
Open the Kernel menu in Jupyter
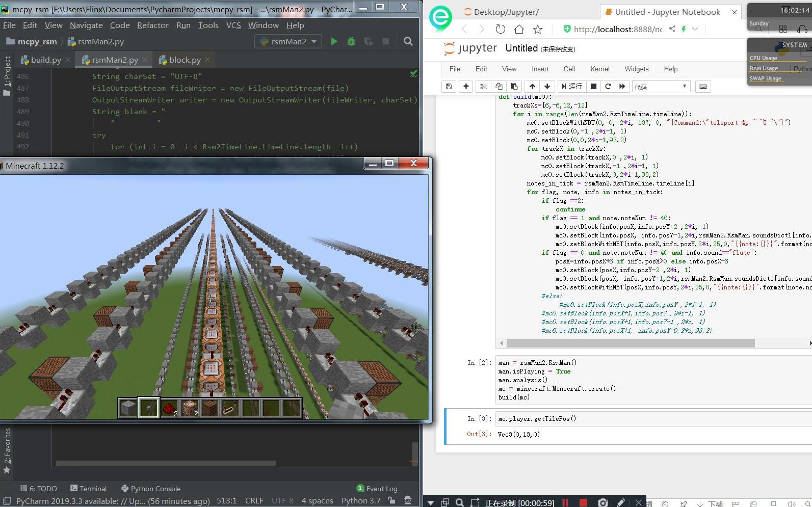tap(599, 69)
